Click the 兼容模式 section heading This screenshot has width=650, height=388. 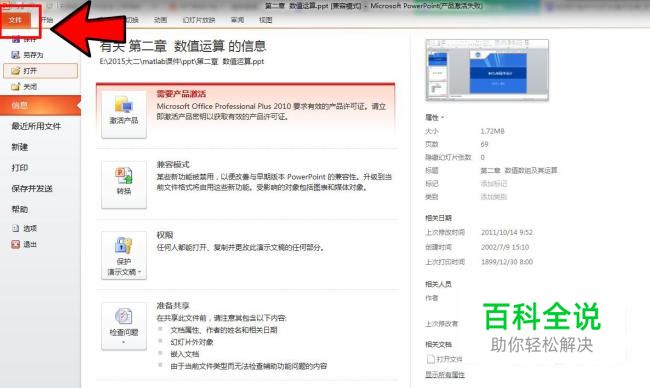point(173,164)
